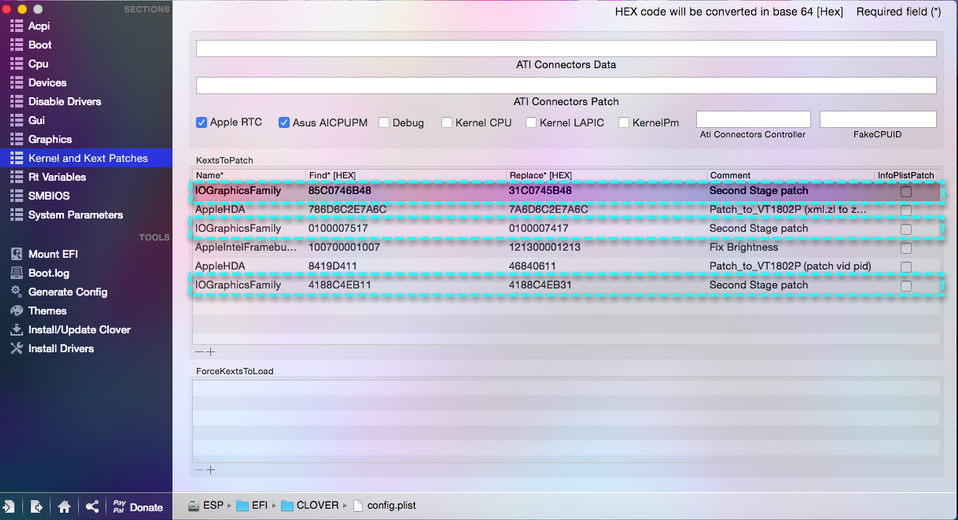Click the Install Drivers tools icon

coord(16,348)
